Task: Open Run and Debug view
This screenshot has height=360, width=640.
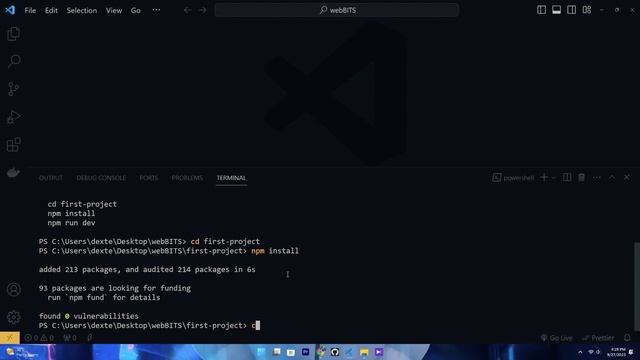Action: (x=13, y=117)
